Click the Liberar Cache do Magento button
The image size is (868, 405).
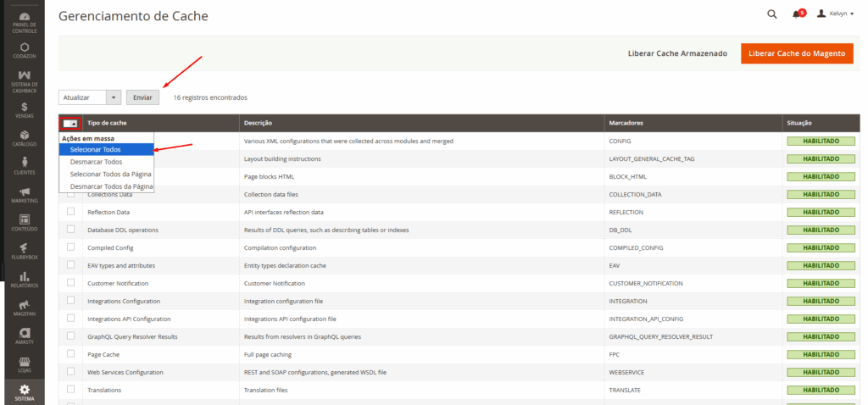click(x=796, y=53)
